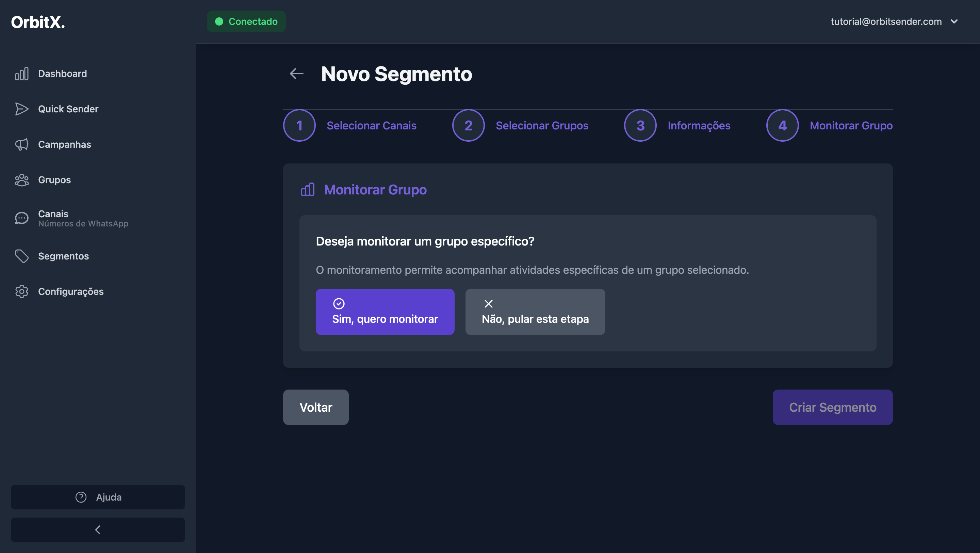Toggle the Conectado status indicator

[246, 21]
